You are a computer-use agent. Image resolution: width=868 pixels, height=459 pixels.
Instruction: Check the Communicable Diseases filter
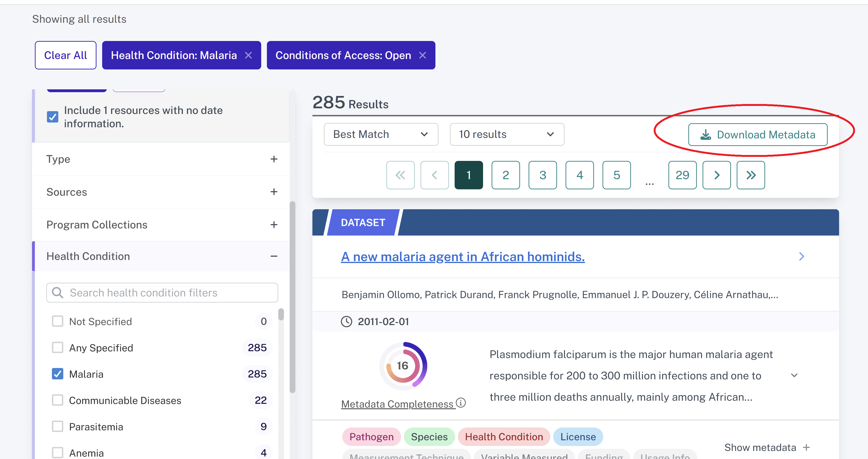58,400
